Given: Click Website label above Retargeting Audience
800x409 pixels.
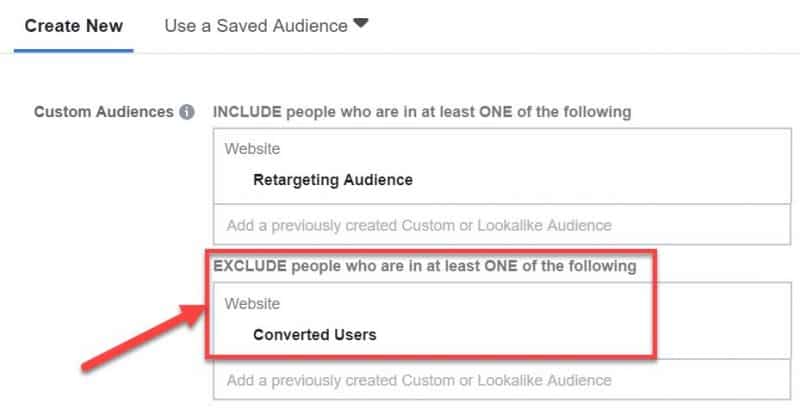Looking at the screenshot, I should pyautogui.click(x=252, y=149).
